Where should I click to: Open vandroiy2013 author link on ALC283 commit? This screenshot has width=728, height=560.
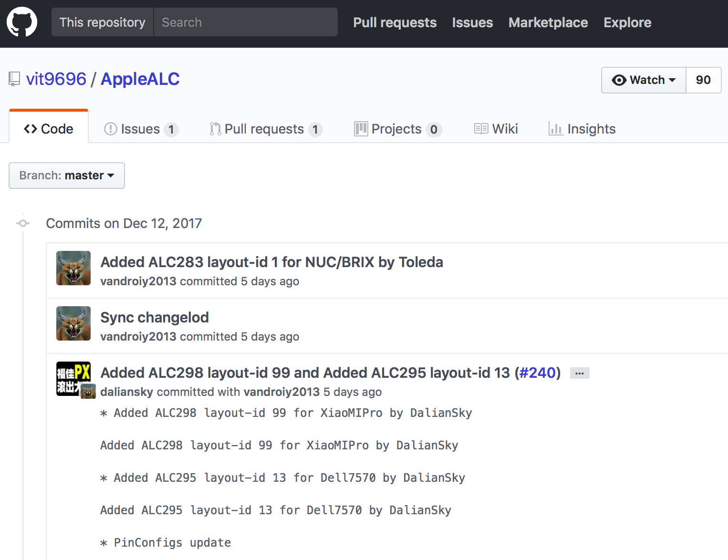(x=138, y=281)
